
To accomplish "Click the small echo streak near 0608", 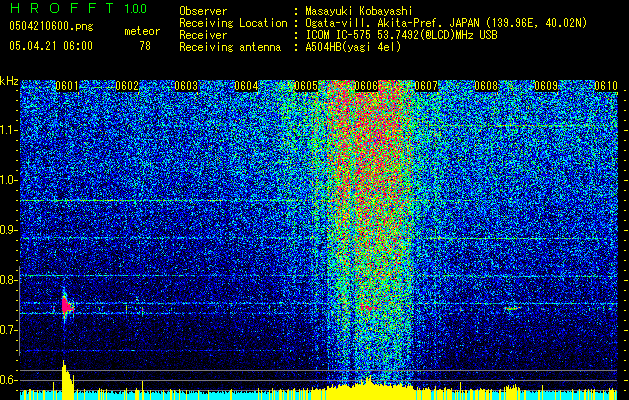I will pos(512,309).
